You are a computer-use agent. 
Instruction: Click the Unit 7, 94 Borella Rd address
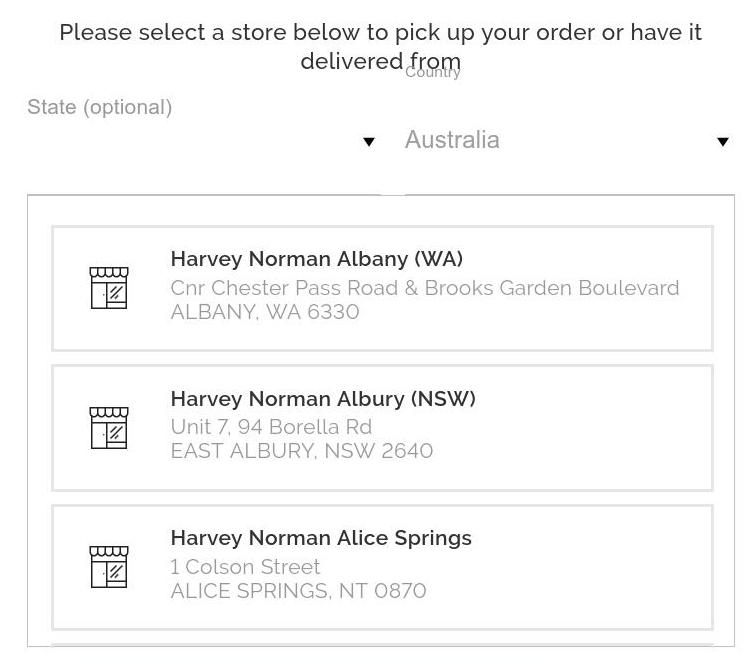coord(271,427)
